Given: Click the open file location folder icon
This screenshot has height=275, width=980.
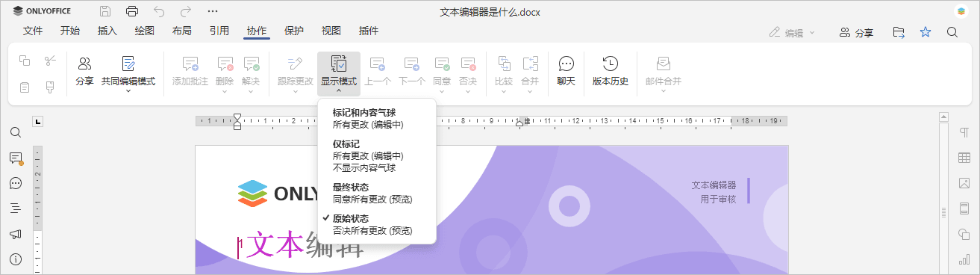Looking at the screenshot, I should pos(899,32).
